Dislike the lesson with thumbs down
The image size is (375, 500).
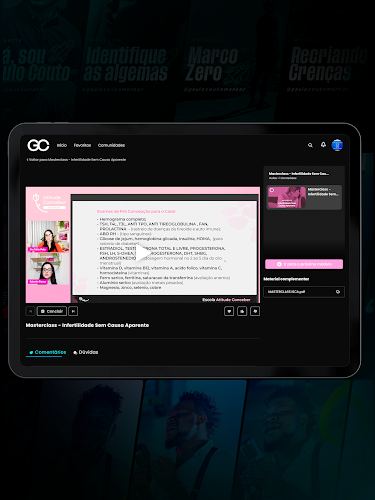click(x=255, y=311)
